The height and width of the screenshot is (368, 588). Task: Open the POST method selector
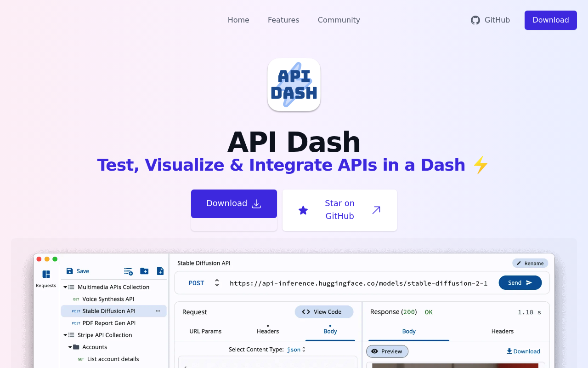click(x=204, y=283)
